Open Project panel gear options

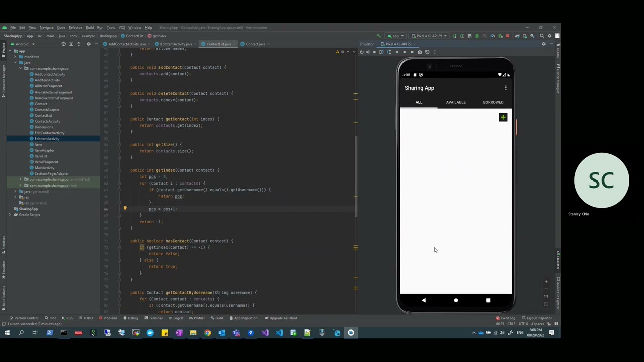tap(88, 44)
